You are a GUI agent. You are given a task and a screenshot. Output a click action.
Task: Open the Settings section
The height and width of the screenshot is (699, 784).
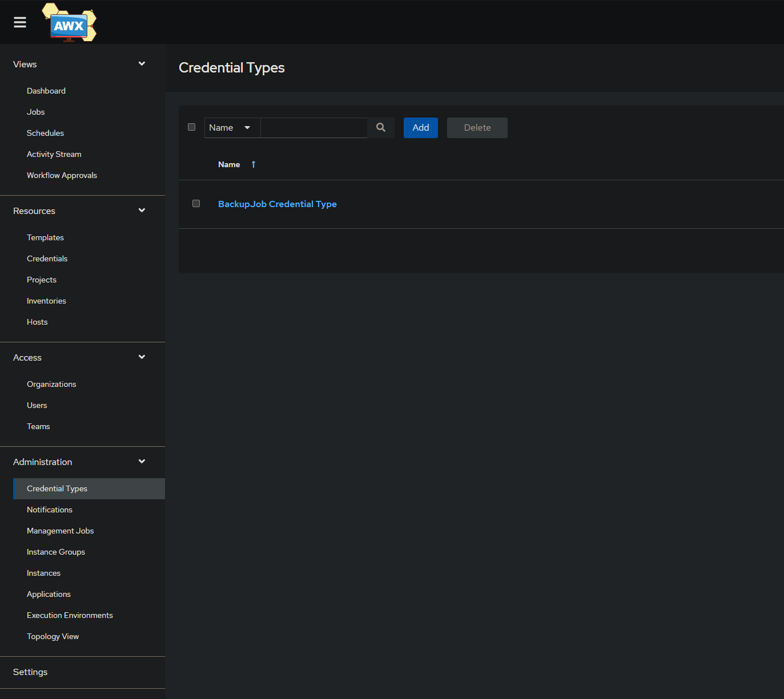(31, 672)
